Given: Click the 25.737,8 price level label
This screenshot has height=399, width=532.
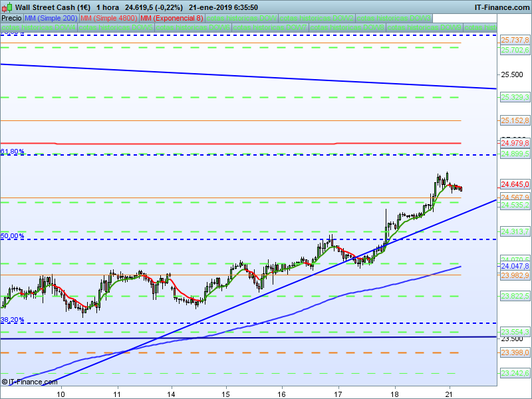Looking at the screenshot, I should point(515,41).
